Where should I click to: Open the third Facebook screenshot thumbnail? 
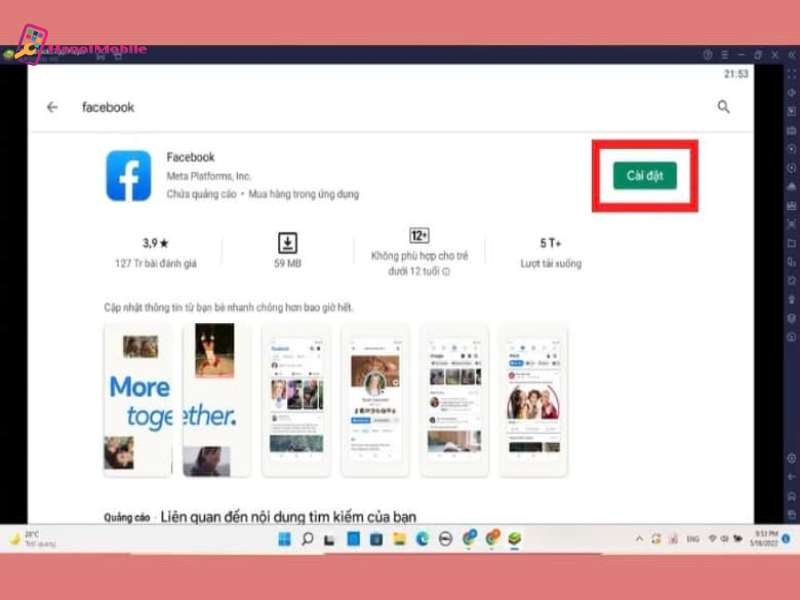click(296, 400)
